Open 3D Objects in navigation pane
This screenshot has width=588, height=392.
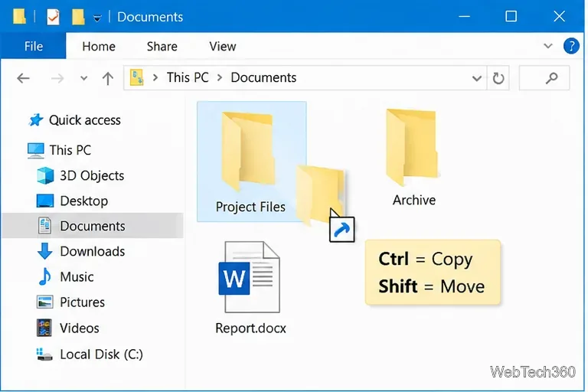[x=92, y=175]
